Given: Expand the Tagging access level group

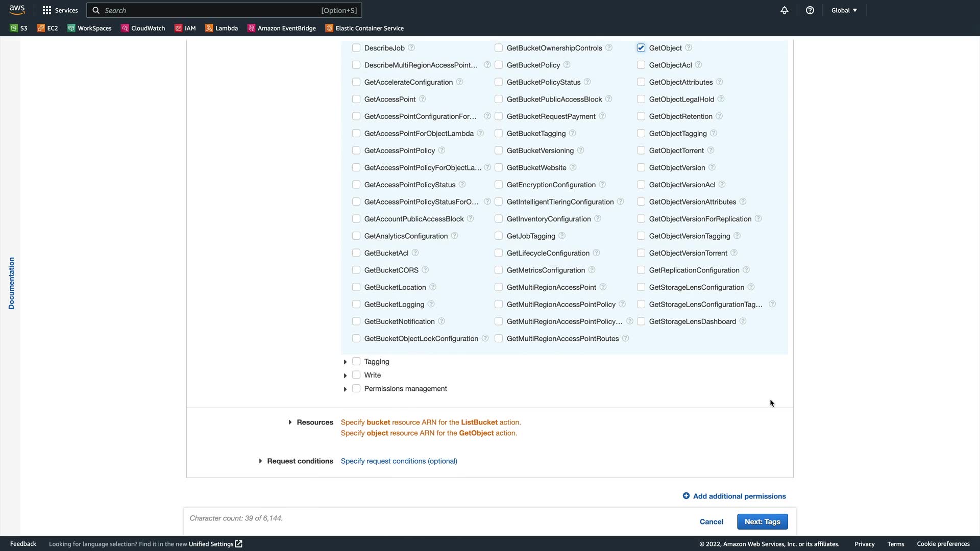Looking at the screenshot, I should pos(345,362).
